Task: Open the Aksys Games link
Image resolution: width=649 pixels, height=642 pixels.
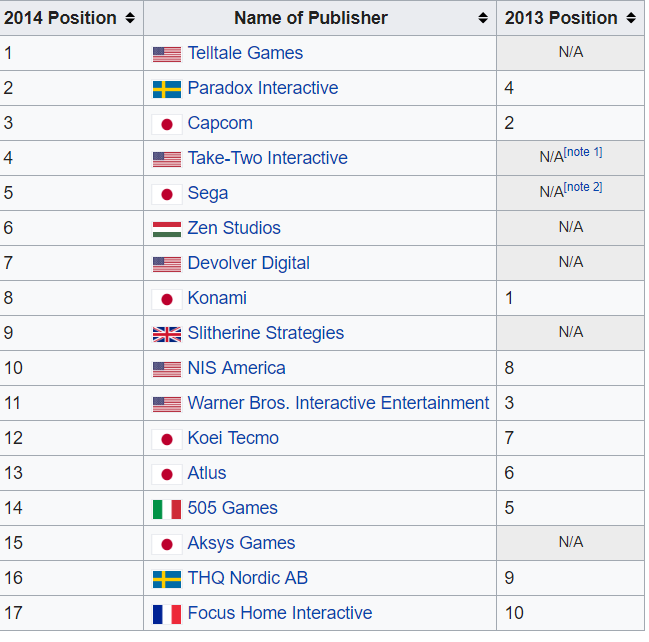Action: [x=241, y=543]
